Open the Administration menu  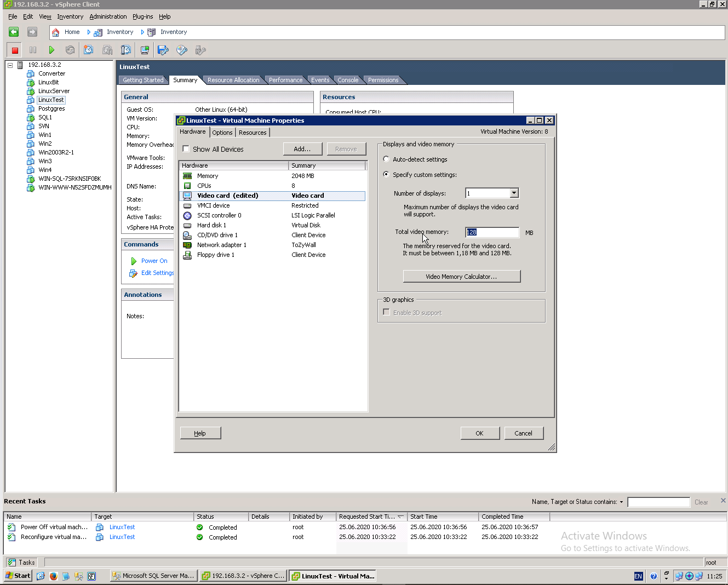[108, 16]
